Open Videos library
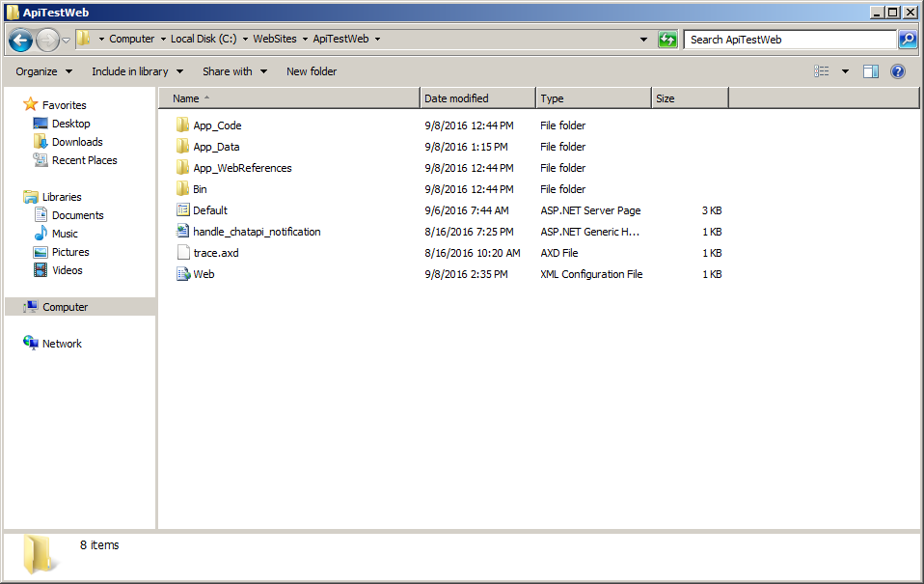Image resolution: width=924 pixels, height=584 pixels. (x=68, y=270)
